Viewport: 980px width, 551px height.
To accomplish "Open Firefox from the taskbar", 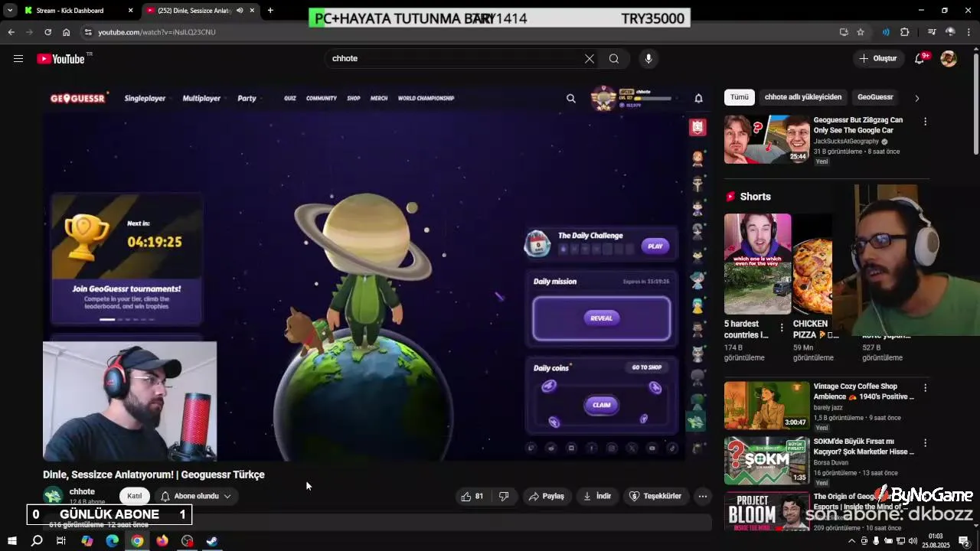I will click(162, 541).
